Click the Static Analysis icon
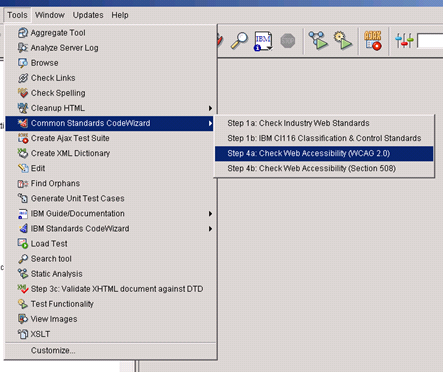The height and width of the screenshot is (372, 443). pyautogui.click(x=23, y=274)
